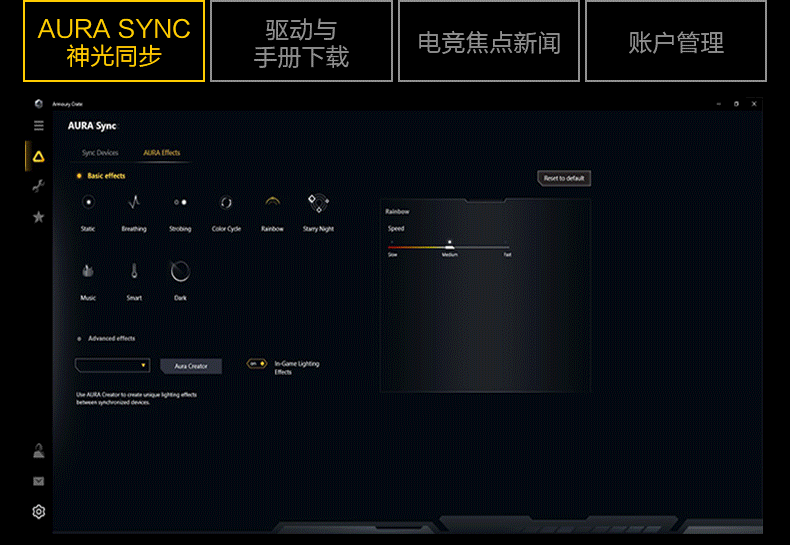Switch to the AURA Effects tab

point(162,153)
